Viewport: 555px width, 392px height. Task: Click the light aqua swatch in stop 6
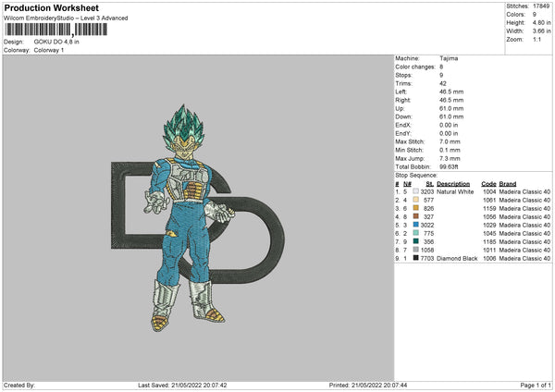(415, 233)
